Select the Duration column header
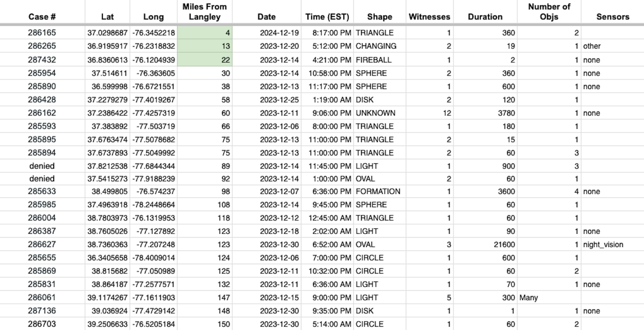 pyautogui.click(x=485, y=17)
